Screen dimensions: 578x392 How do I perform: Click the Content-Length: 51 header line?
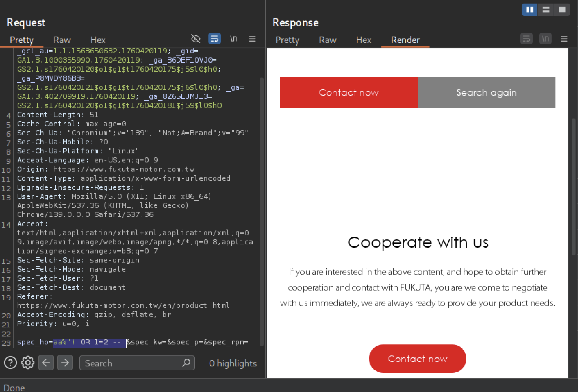[58, 115]
